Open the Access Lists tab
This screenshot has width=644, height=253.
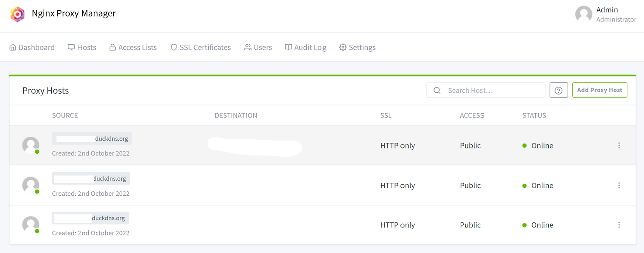[133, 47]
